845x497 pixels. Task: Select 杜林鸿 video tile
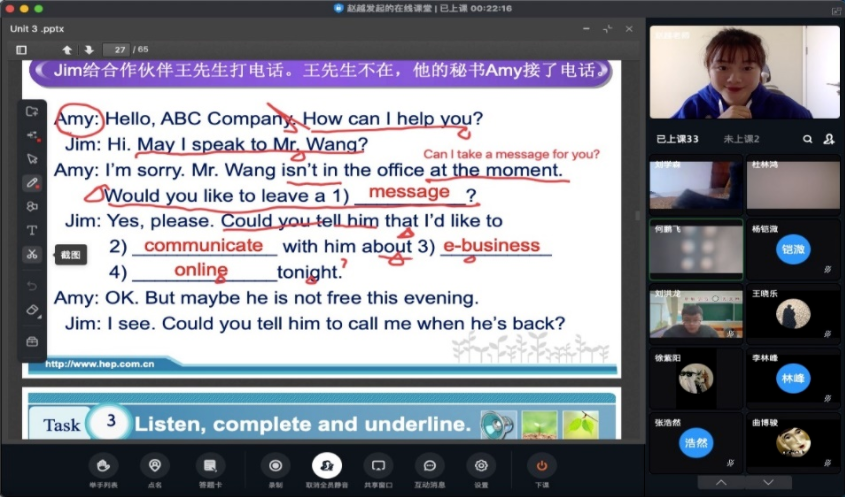click(793, 184)
